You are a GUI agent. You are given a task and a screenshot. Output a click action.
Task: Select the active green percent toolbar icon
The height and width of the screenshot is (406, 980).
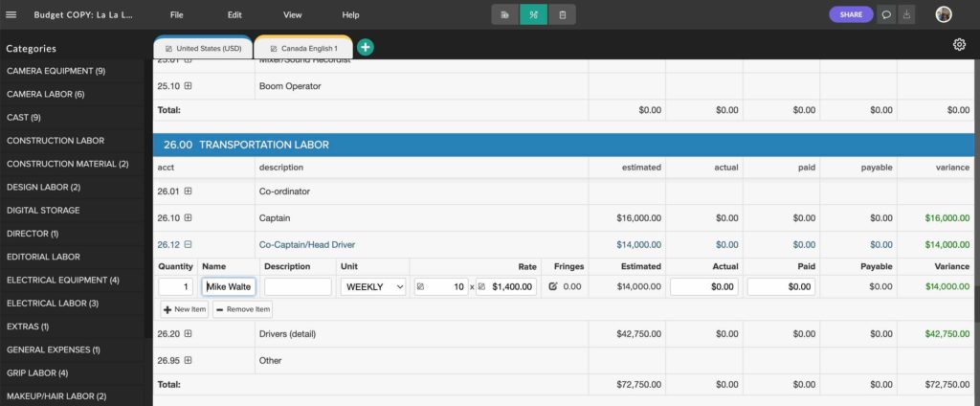click(x=533, y=14)
